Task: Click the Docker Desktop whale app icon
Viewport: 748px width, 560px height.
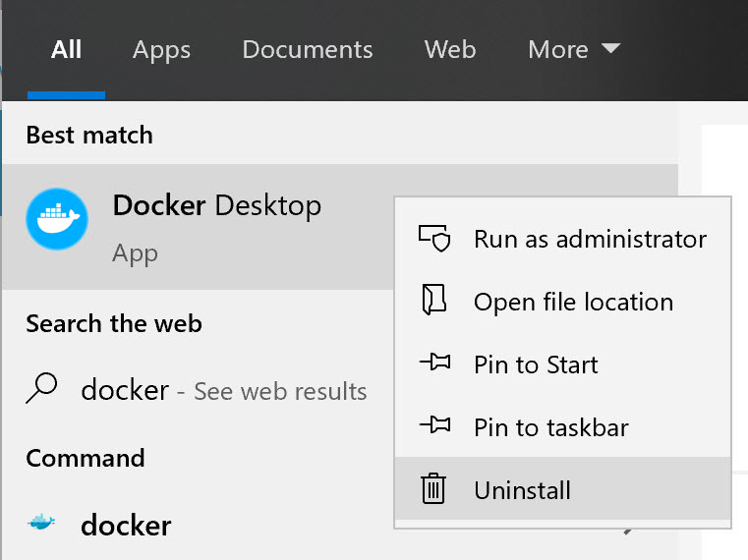Action: click(57, 218)
